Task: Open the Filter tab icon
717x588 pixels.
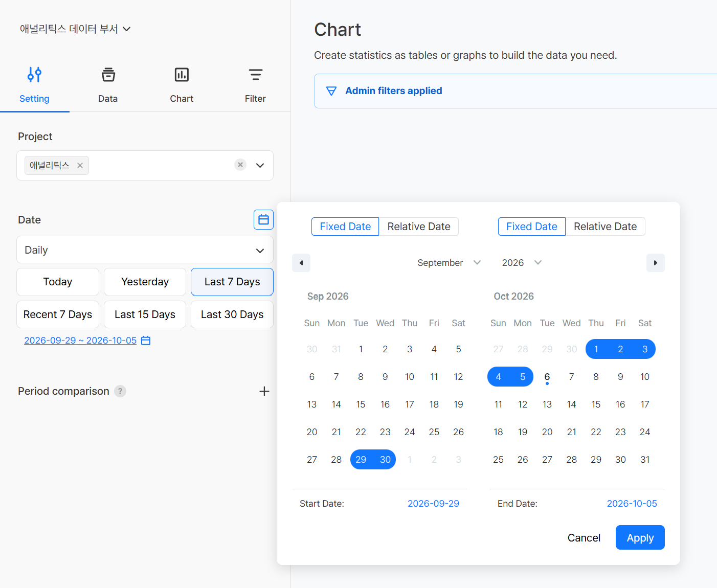Action: (255, 75)
